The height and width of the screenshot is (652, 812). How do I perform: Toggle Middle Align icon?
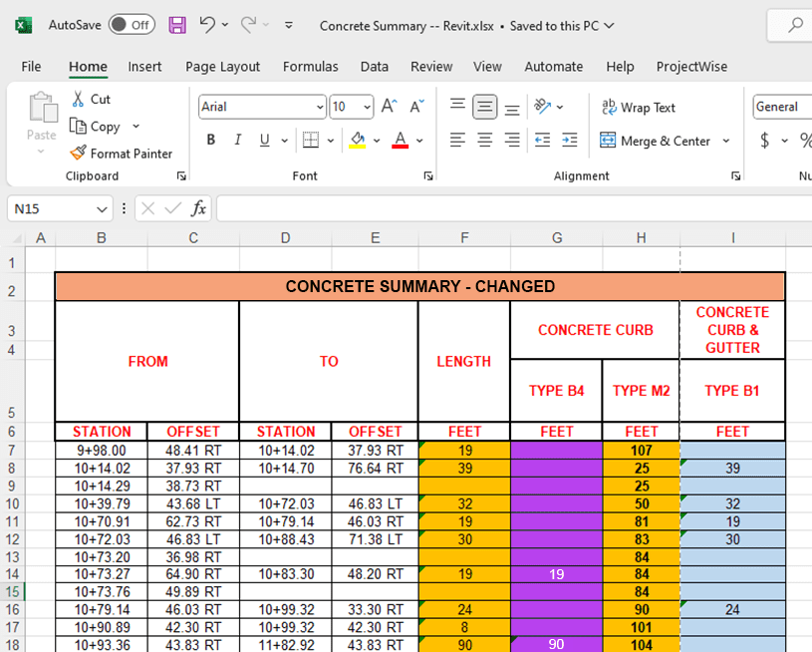[x=485, y=107]
